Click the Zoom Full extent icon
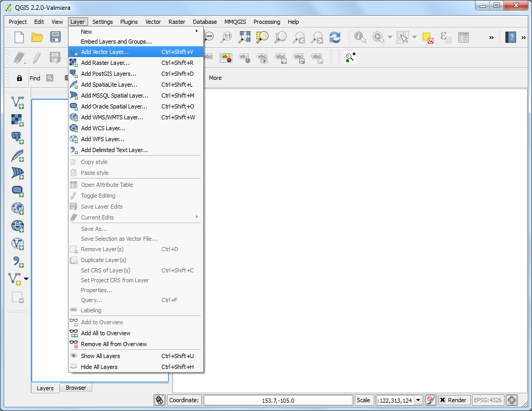Screen dimensions: 532x411 (244, 37)
